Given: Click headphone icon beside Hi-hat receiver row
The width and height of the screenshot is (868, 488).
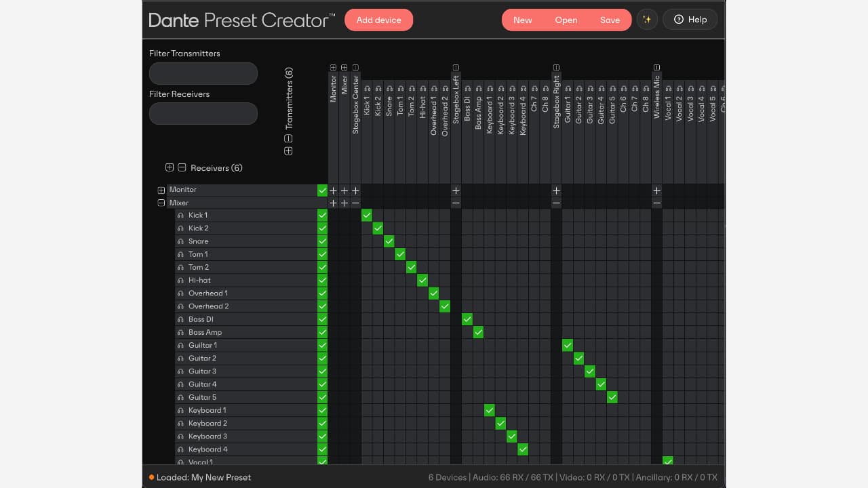Looking at the screenshot, I should (180, 281).
